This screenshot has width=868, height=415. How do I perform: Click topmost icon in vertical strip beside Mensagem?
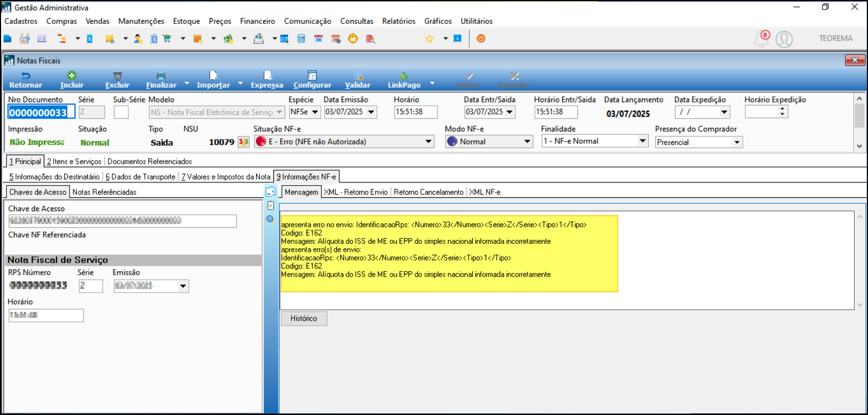click(x=271, y=191)
